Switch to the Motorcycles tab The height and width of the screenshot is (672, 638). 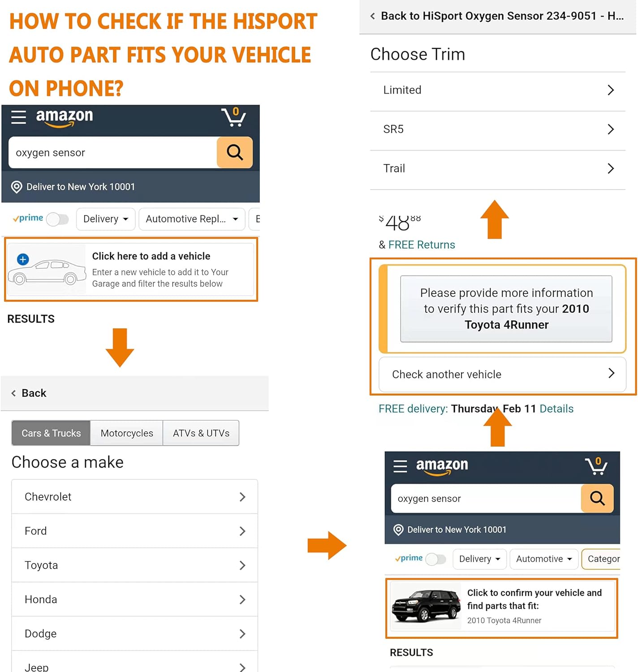(127, 433)
